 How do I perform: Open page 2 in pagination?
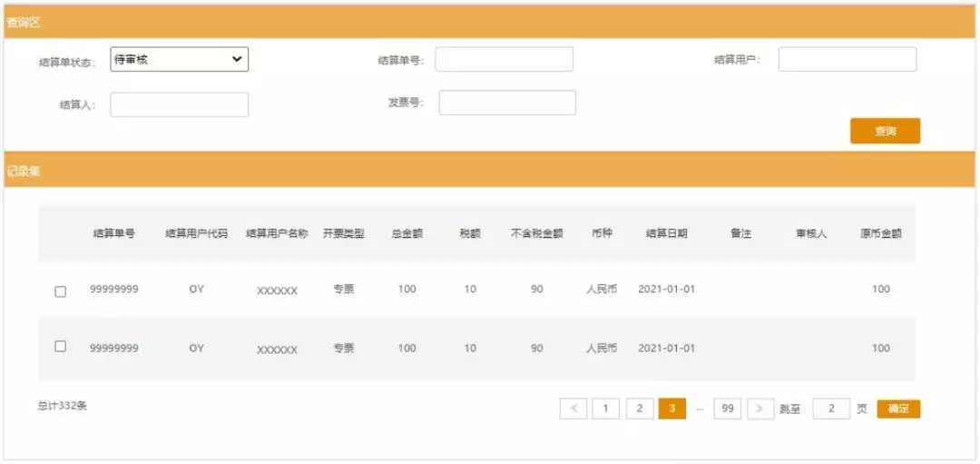point(640,409)
